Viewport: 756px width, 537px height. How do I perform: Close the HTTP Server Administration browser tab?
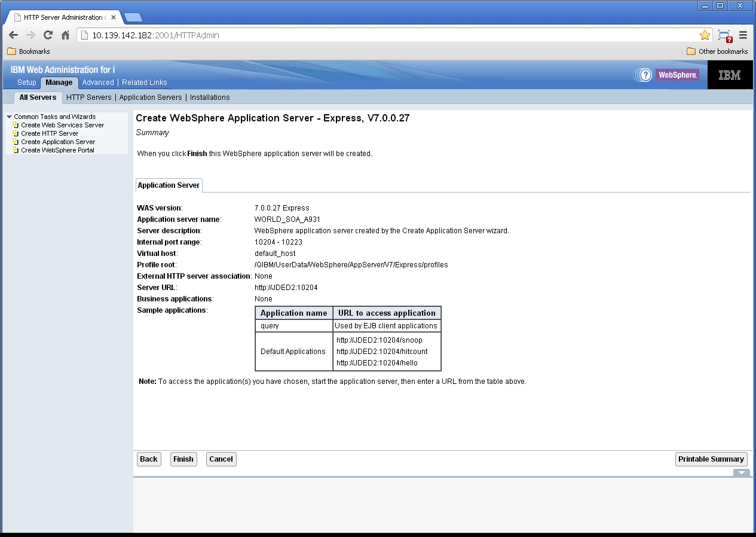click(114, 17)
